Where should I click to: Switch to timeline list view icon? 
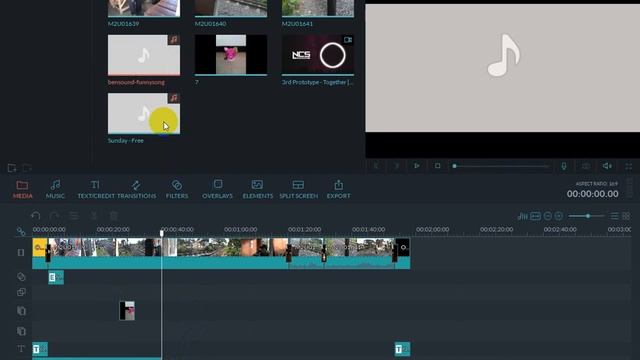[614, 216]
